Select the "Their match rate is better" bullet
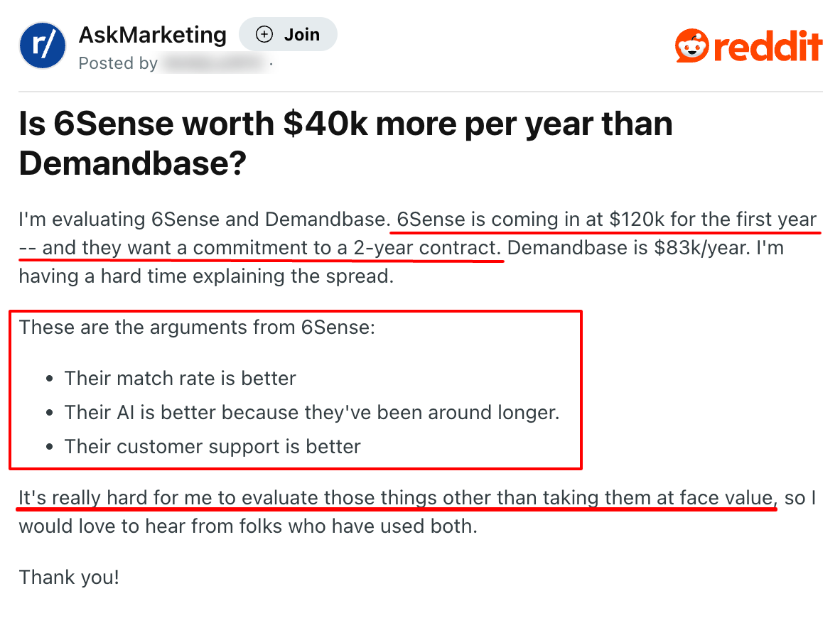Screen dimensions: 840x628 tap(180, 378)
